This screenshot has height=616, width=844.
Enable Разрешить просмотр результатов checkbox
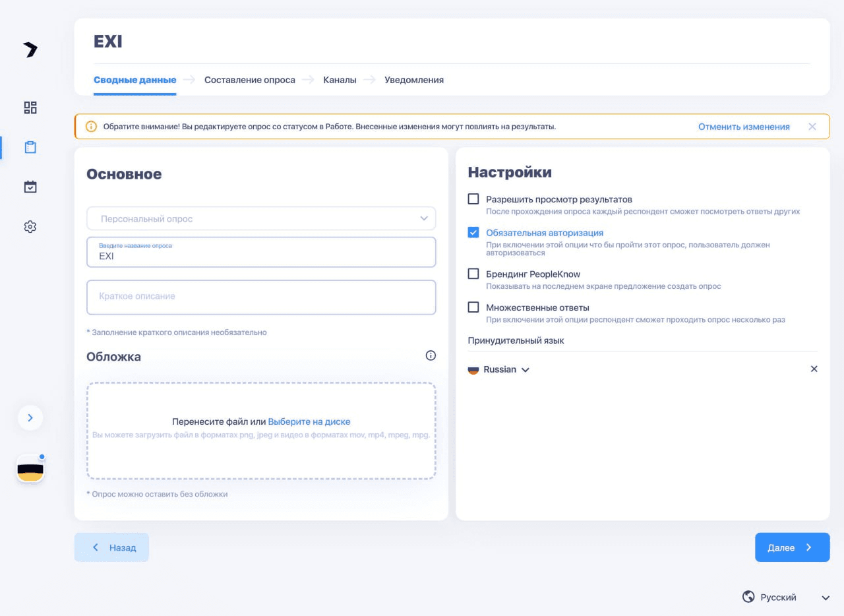coord(473,199)
